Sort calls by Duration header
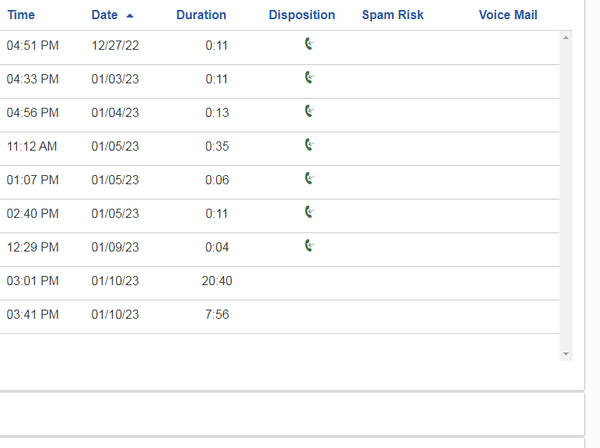This screenshot has width=600, height=448. (x=201, y=15)
